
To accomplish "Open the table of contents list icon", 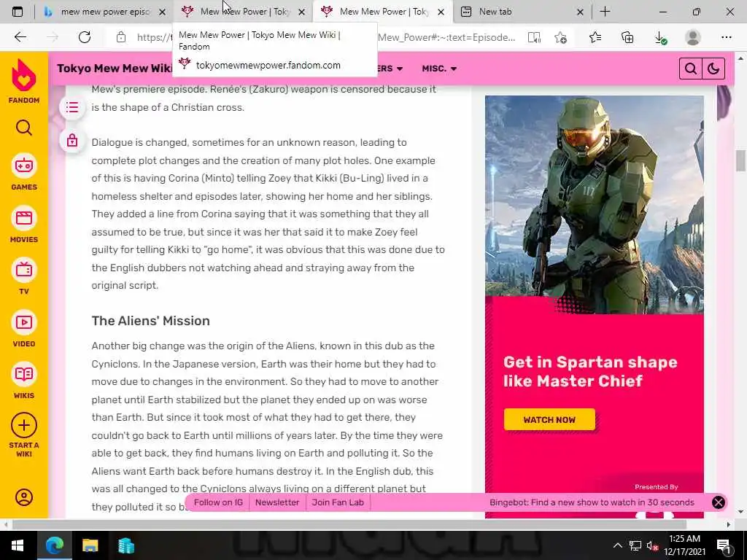I will coord(72,107).
